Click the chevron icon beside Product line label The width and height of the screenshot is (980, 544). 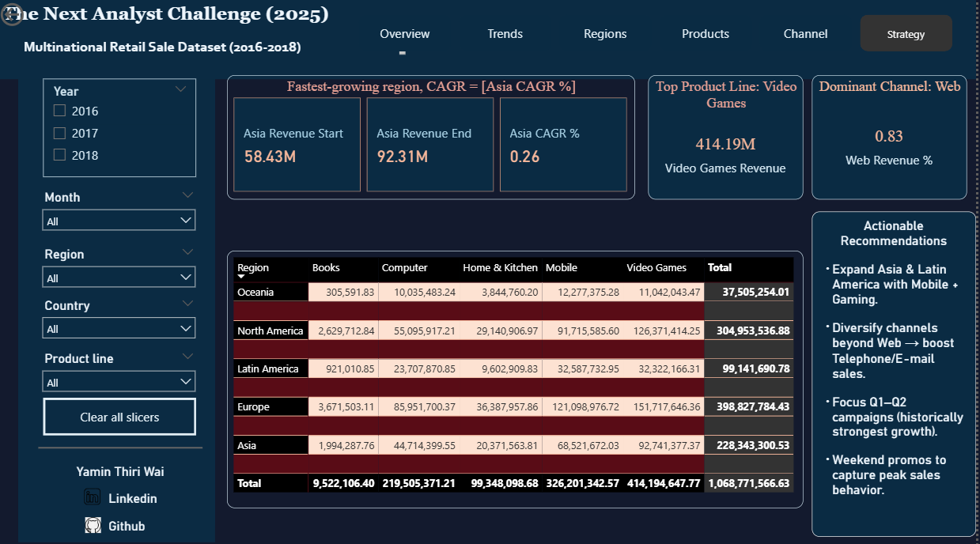pyautogui.click(x=187, y=356)
